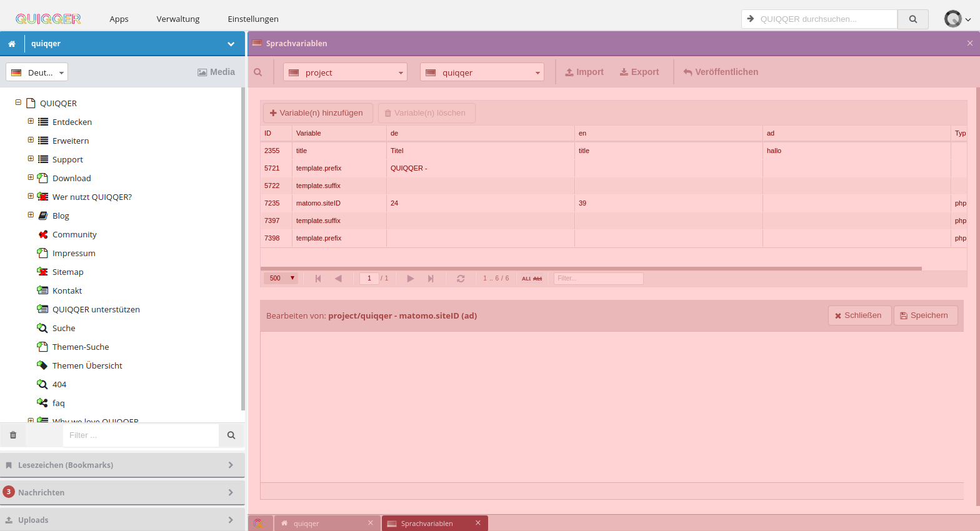Select the Suche page icon
980x531 pixels.
point(42,328)
